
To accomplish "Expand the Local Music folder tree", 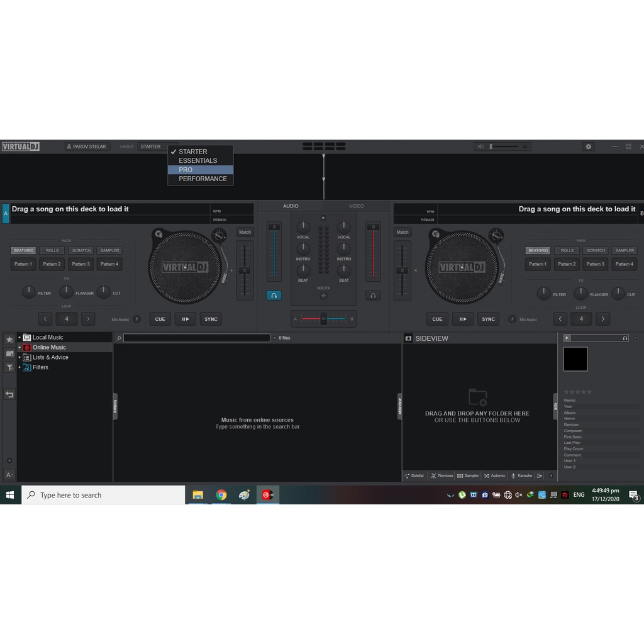I will (19, 338).
